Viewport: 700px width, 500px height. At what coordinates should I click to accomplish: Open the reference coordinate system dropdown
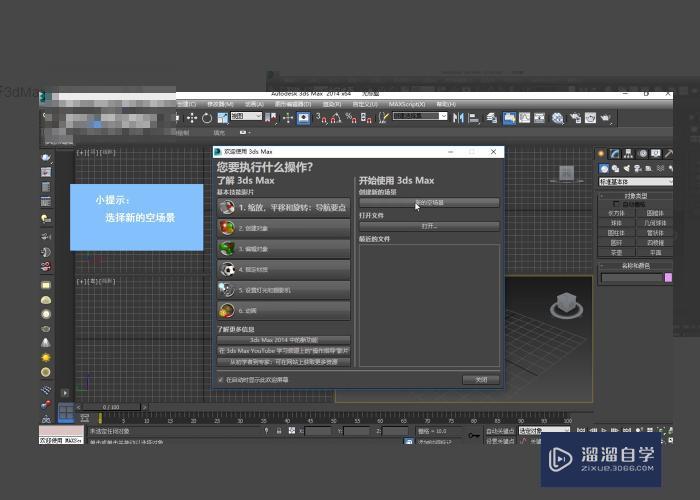point(246,117)
